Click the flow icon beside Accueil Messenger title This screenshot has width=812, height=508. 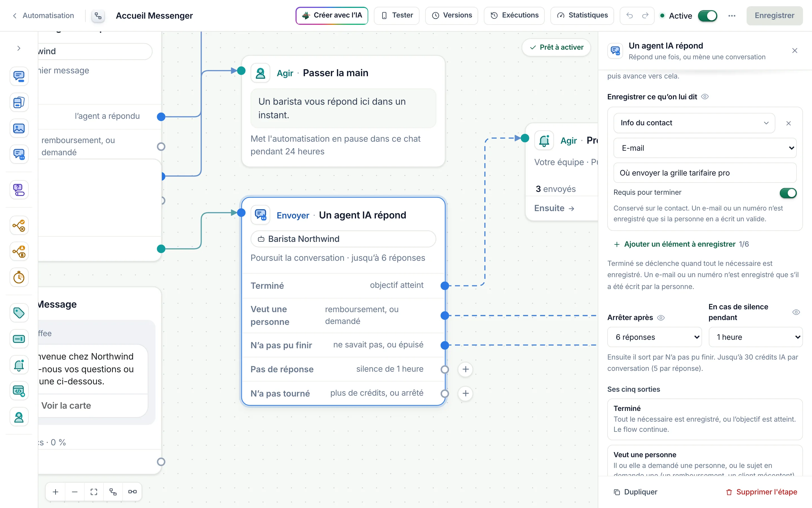(x=98, y=16)
